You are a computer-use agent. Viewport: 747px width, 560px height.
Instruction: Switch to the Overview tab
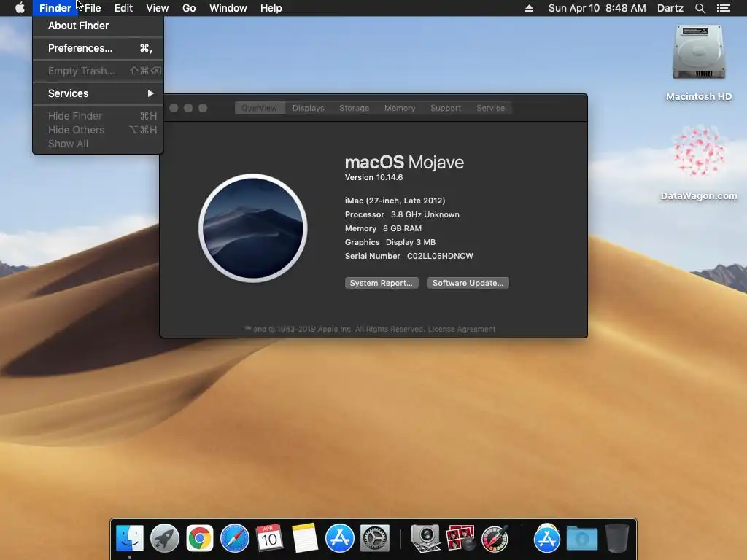pyautogui.click(x=260, y=108)
